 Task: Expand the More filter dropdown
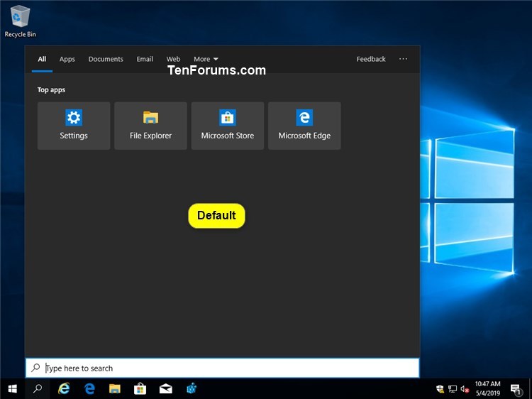[206, 59]
